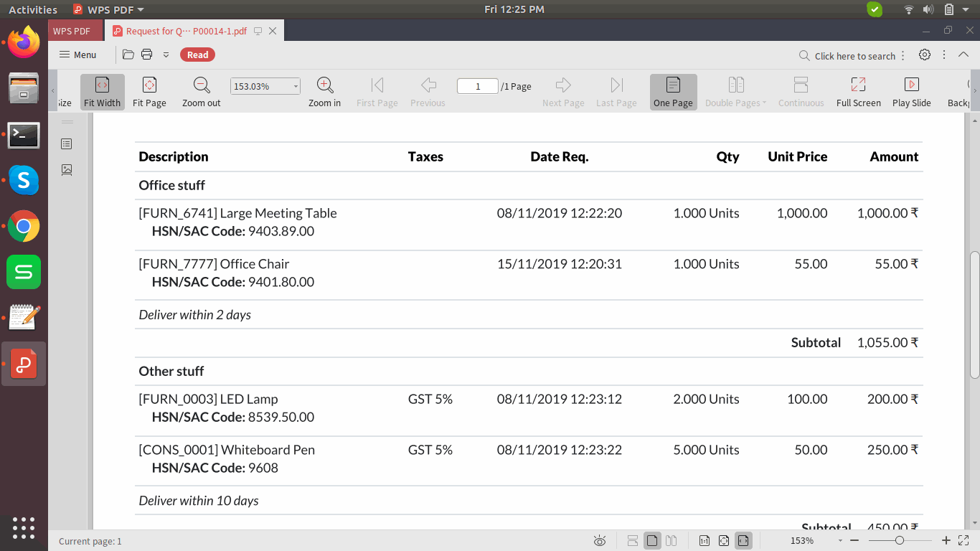Open status bar 153% zoom dropdown
980x551 pixels.
(x=839, y=540)
